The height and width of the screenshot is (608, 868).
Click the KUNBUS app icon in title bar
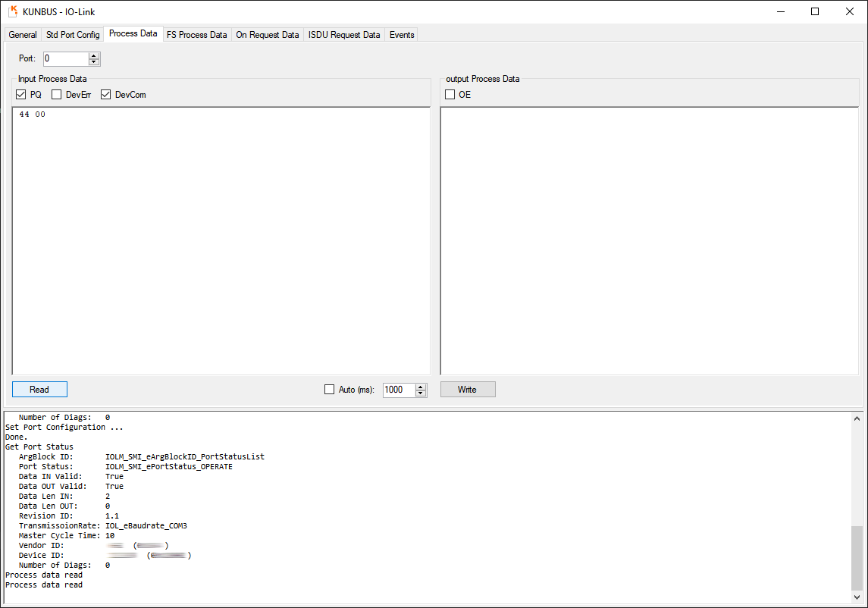pyautogui.click(x=13, y=11)
